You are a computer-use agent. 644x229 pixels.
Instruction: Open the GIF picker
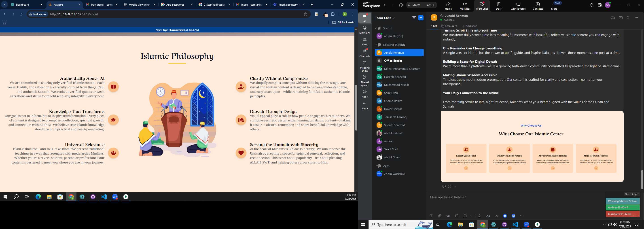point(448,216)
